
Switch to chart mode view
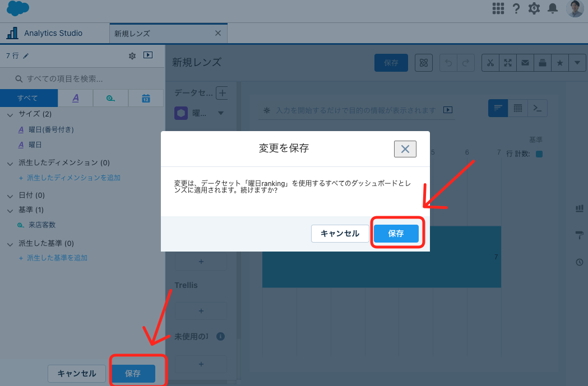[x=498, y=108]
